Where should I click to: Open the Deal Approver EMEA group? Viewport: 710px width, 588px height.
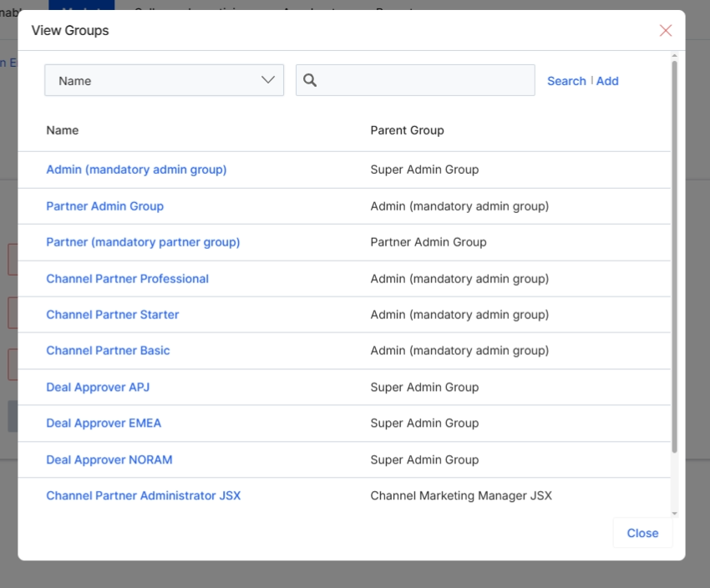click(x=104, y=423)
